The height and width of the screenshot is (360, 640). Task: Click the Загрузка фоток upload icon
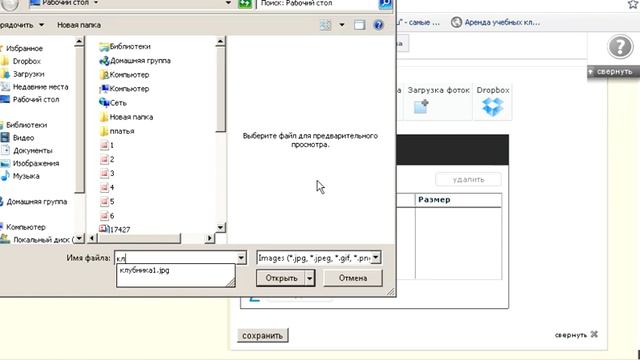pos(421,107)
